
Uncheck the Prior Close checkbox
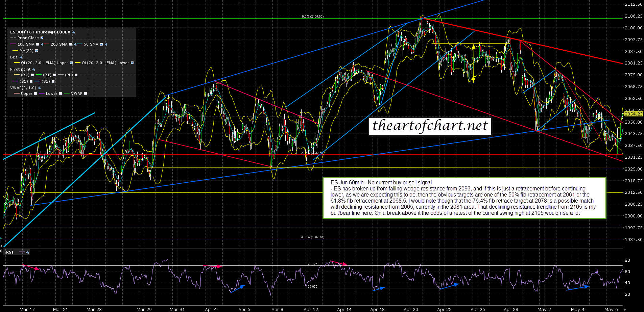[x=42, y=38]
